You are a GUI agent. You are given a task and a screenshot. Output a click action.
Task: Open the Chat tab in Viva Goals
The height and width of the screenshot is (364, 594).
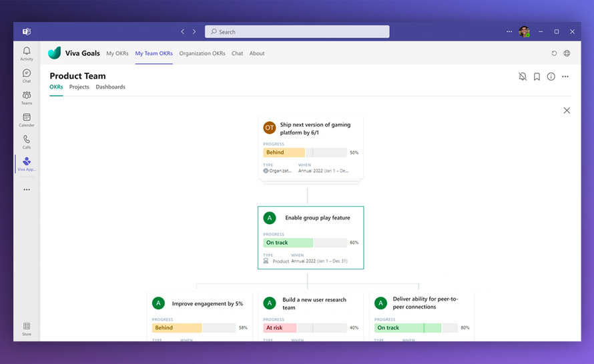[237, 53]
